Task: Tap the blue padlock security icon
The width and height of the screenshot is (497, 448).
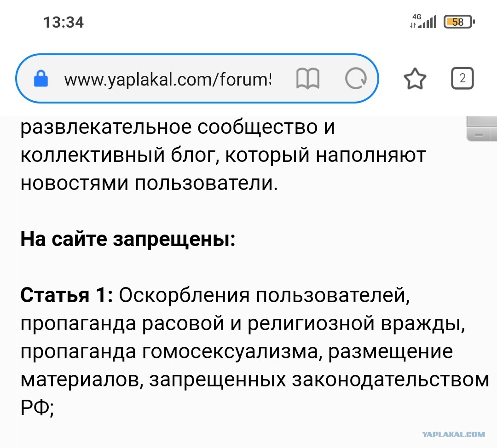Action: [41, 79]
